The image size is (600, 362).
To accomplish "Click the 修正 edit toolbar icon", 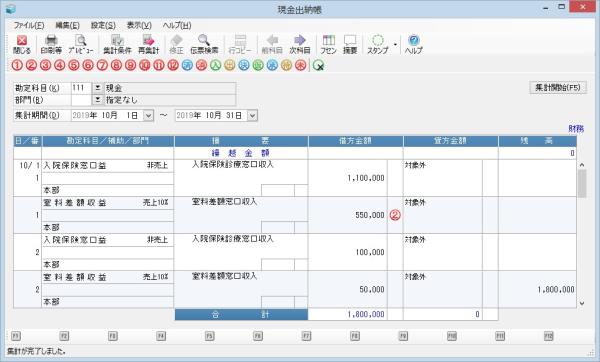I will pos(176,44).
